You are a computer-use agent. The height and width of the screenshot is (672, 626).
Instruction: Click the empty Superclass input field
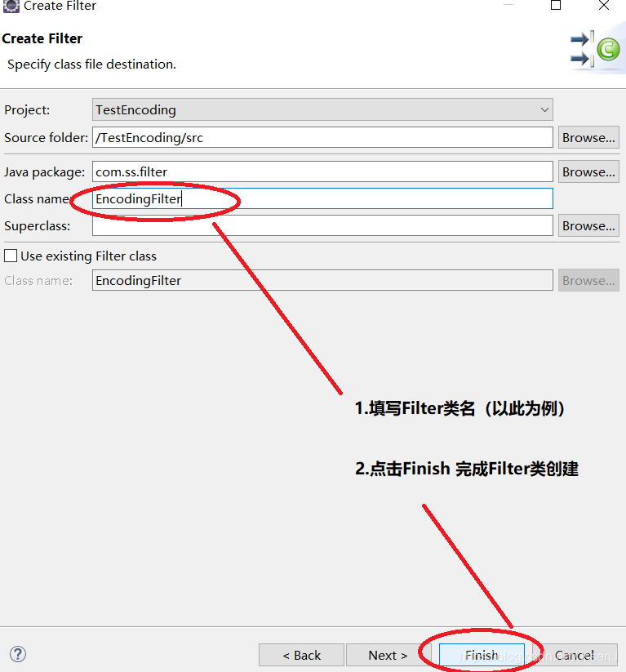click(322, 225)
